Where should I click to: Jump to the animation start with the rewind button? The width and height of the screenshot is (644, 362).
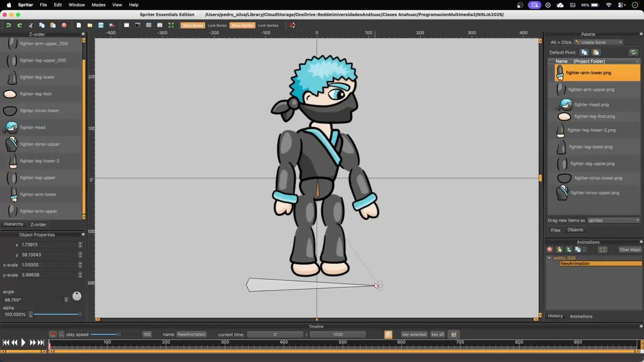tap(5, 342)
